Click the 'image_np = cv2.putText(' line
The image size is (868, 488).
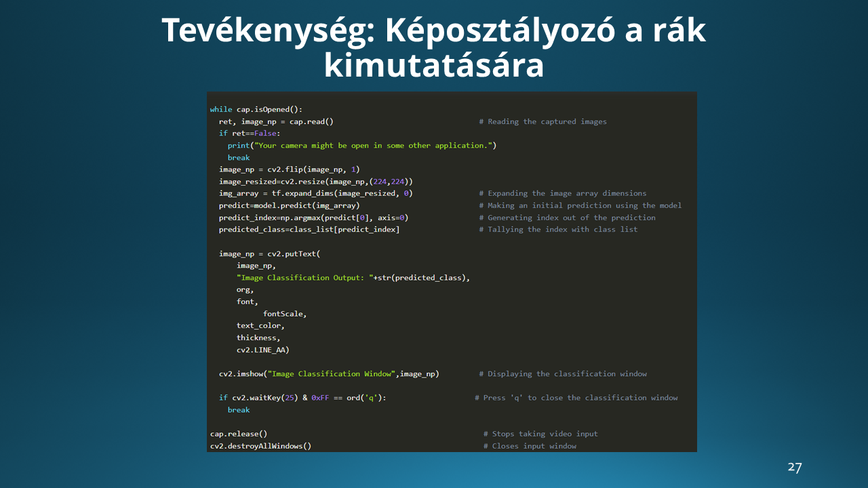tap(269, 254)
